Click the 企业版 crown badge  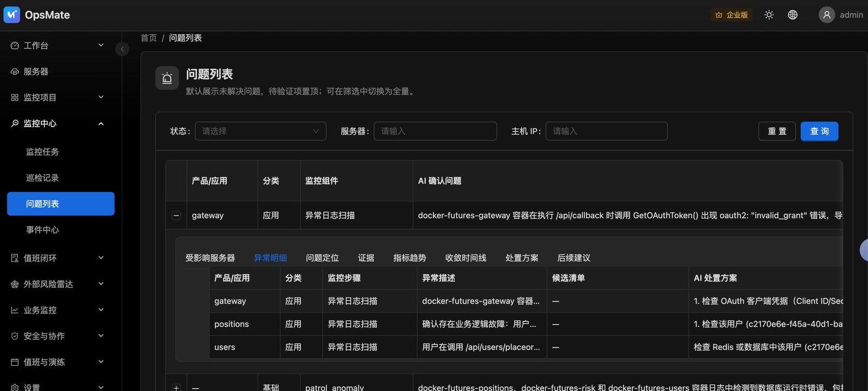[x=731, y=15]
